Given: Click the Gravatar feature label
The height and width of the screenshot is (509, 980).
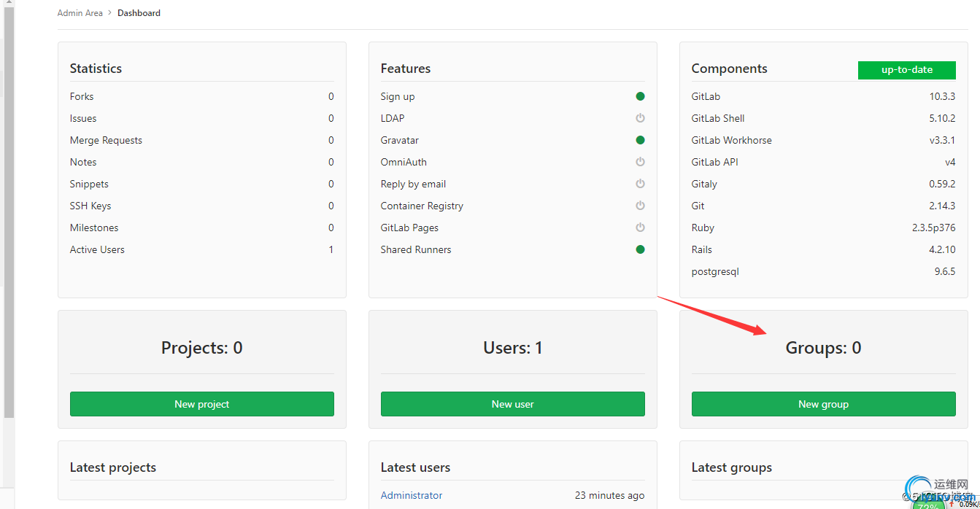Looking at the screenshot, I should [x=400, y=140].
